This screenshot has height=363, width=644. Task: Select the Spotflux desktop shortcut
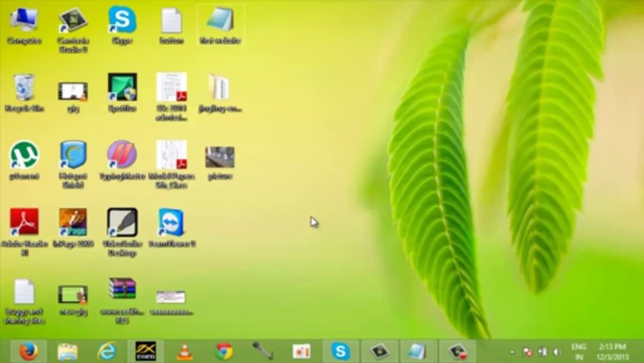point(122,93)
